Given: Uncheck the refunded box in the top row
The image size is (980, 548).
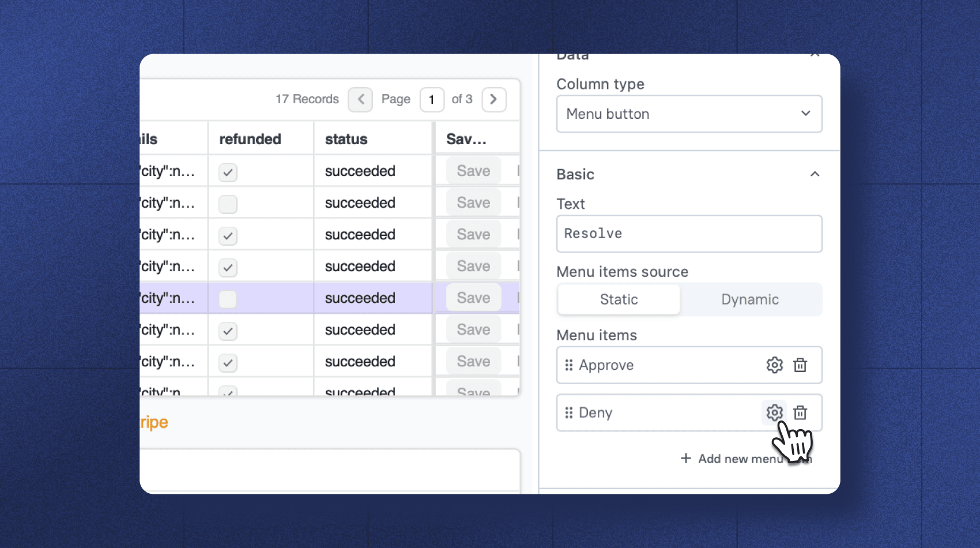Looking at the screenshot, I should pyautogui.click(x=228, y=171).
